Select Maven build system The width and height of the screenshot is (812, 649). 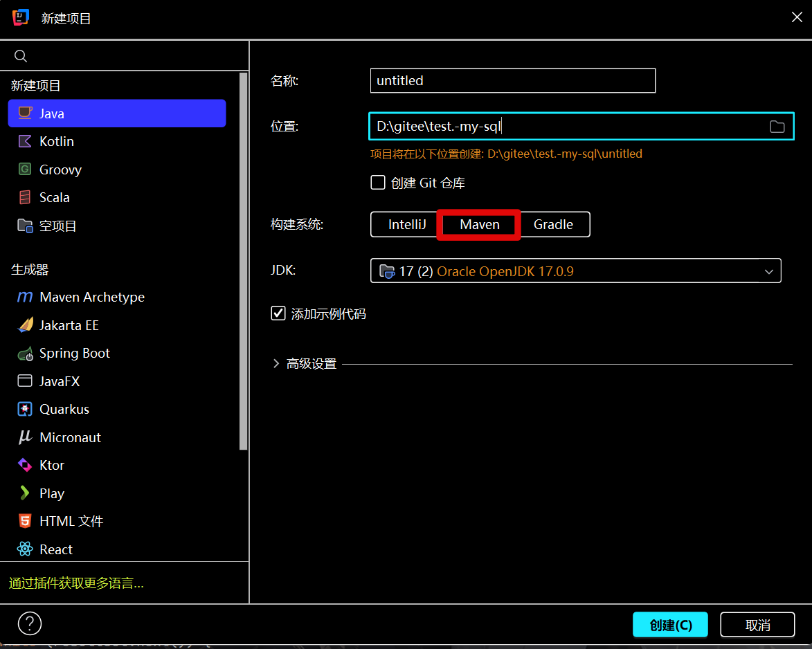(480, 224)
